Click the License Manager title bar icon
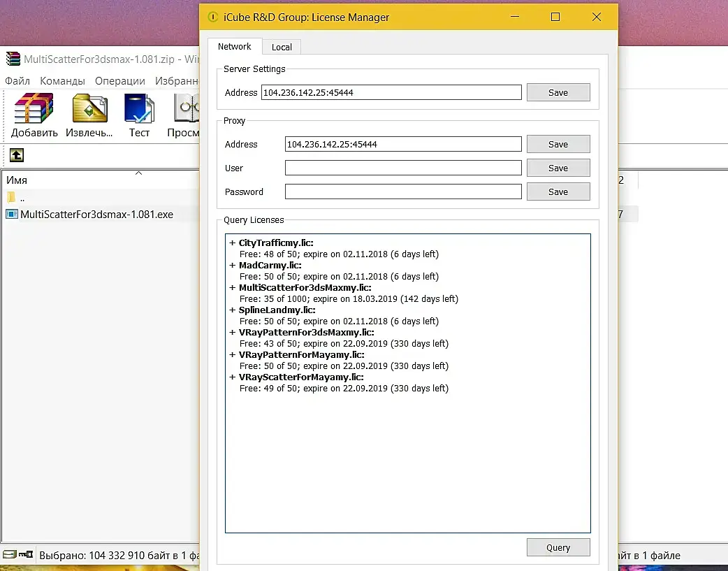 212,17
